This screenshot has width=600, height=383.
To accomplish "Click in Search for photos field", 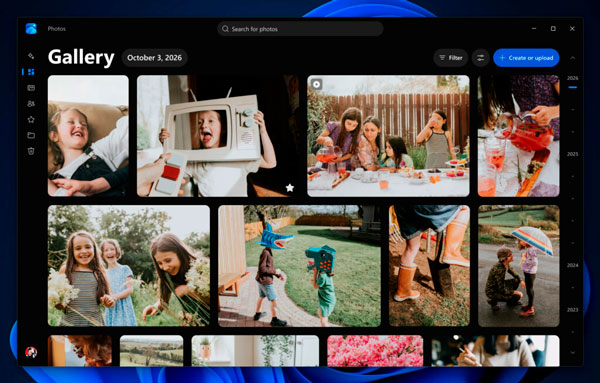I will click(300, 29).
